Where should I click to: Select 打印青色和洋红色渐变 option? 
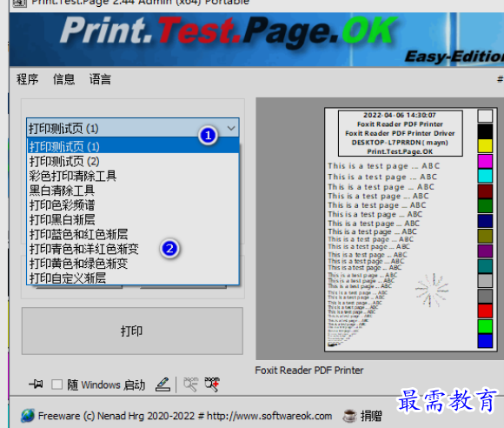click(x=133, y=249)
